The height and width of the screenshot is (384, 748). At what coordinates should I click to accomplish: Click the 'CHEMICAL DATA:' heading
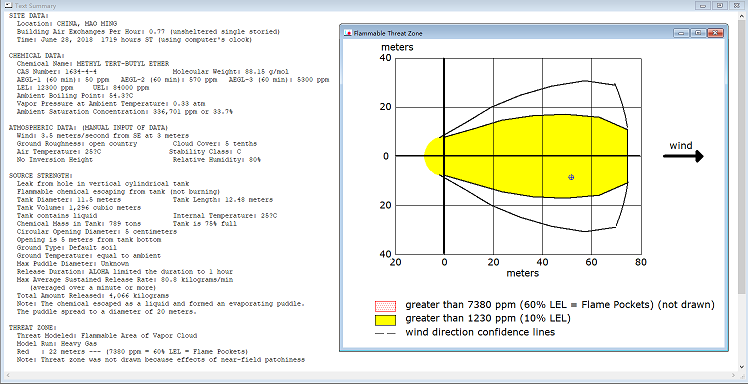(36, 55)
